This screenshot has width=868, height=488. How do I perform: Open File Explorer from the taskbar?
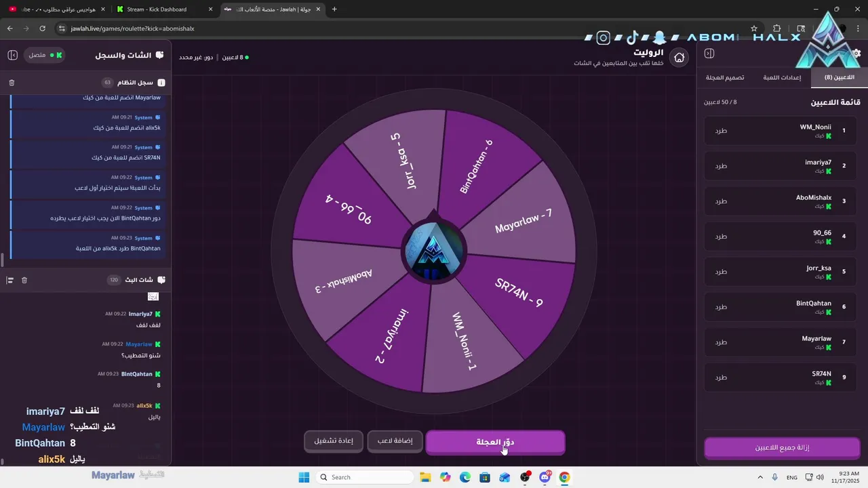point(425,477)
